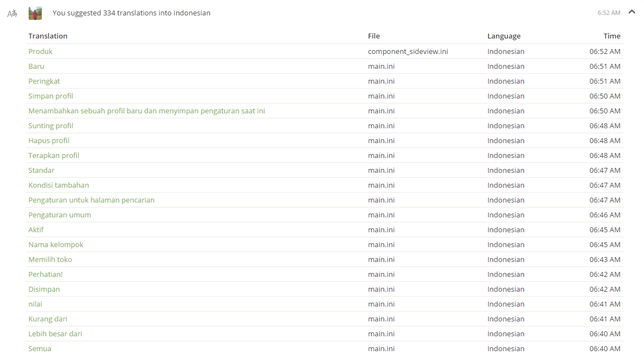Image resolution: width=644 pixels, height=355 pixels.
Task: Open the 'Standar' translation link
Action: point(41,170)
